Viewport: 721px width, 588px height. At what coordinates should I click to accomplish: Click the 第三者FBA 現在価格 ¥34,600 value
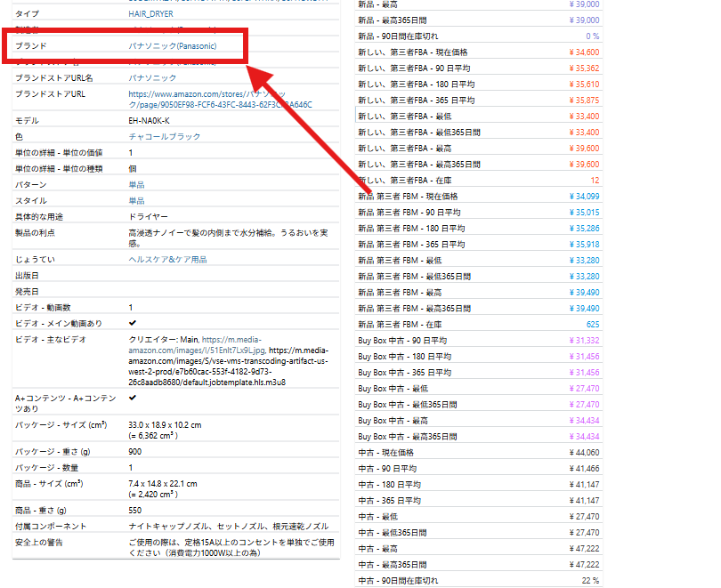click(x=583, y=52)
